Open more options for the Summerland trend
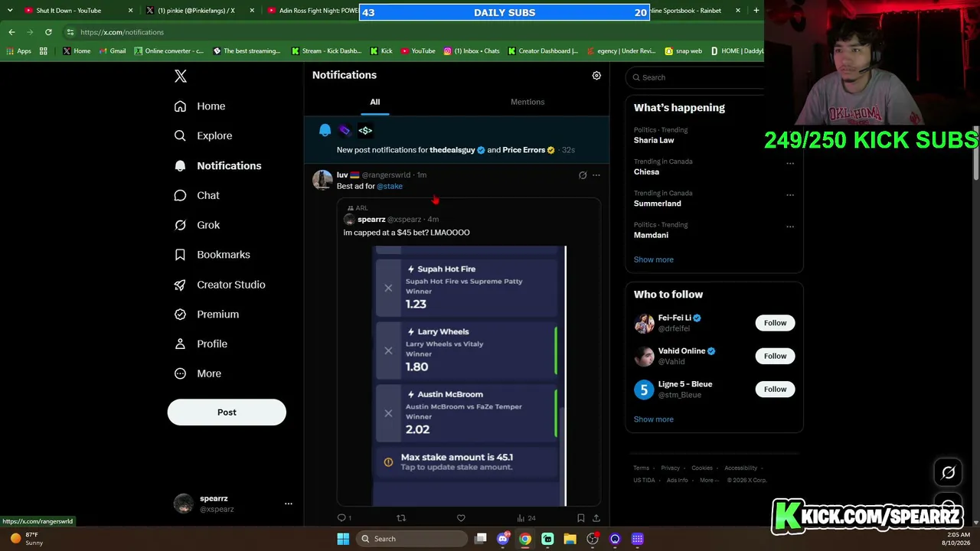This screenshot has width=980, height=551. click(x=790, y=194)
